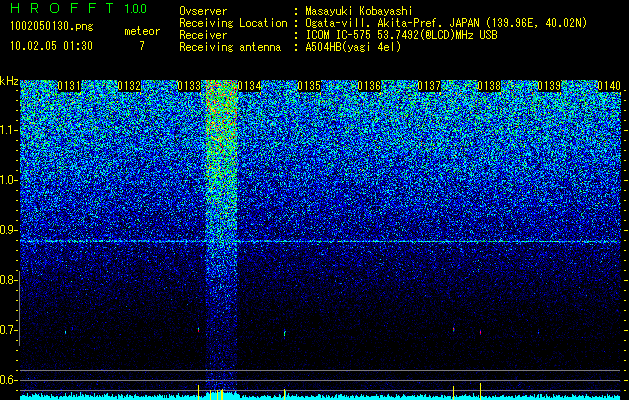Jump to the 0134 time label
This screenshot has width=629, height=400.
coord(250,86)
